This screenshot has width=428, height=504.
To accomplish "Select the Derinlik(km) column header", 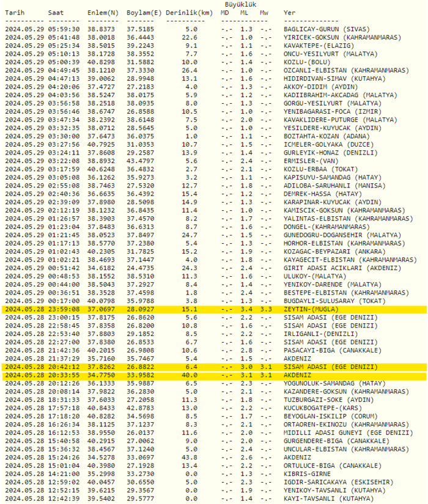I will click(x=189, y=13).
